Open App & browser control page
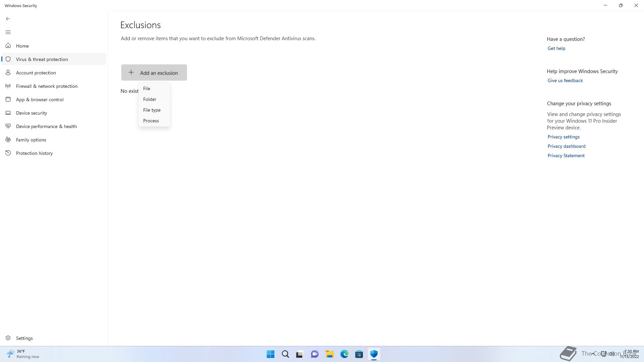The width and height of the screenshot is (644, 362). [x=54, y=99]
